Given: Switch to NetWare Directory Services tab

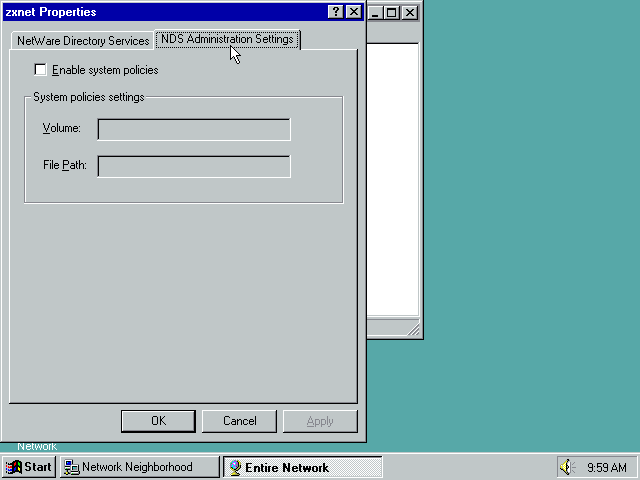Looking at the screenshot, I should coord(83,41).
